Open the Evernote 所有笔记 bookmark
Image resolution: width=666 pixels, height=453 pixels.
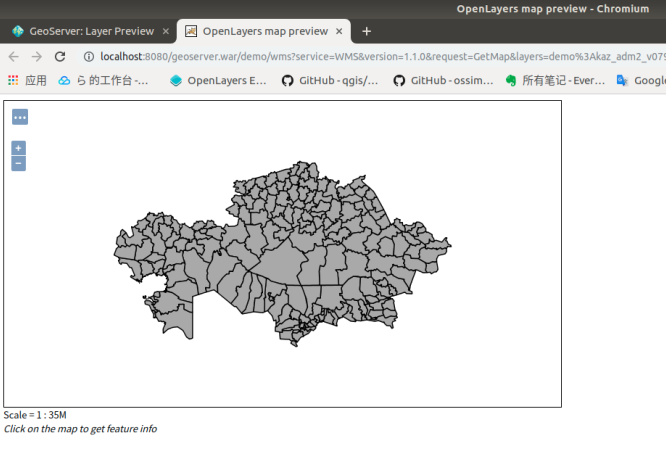pos(555,80)
